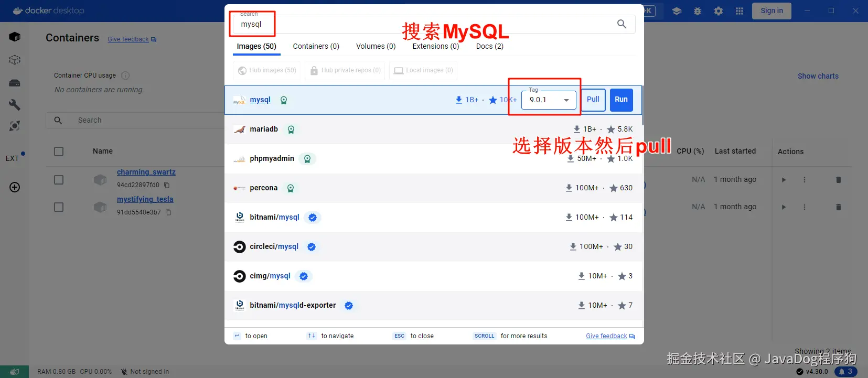Select the phpmyadmin result row

(x=433, y=159)
